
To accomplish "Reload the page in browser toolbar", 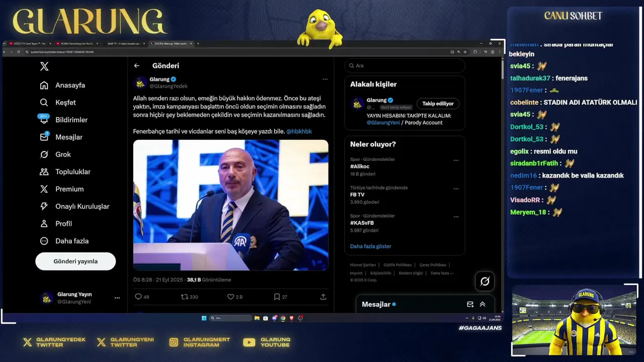I will pos(18,52).
